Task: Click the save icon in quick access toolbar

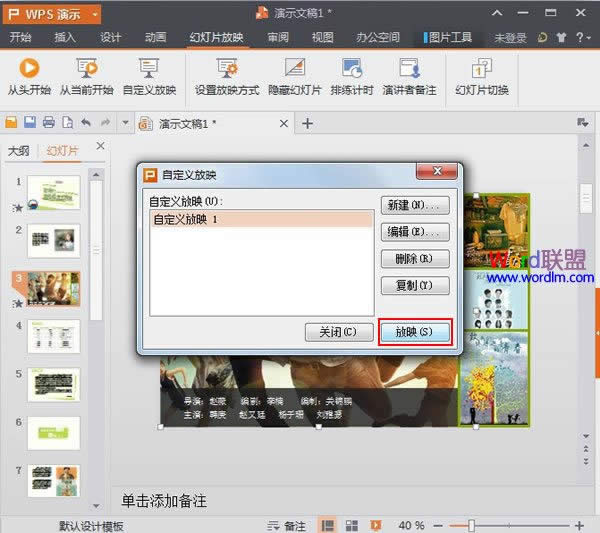Action: (x=29, y=123)
